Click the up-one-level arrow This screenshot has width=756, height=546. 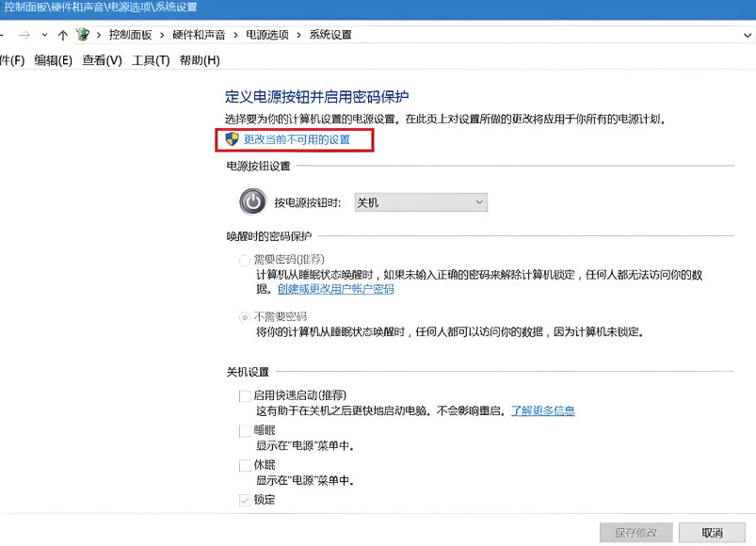coord(64,34)
